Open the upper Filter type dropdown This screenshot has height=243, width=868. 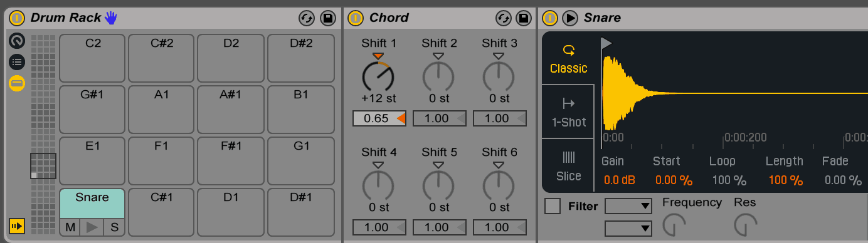pos(628,206)
